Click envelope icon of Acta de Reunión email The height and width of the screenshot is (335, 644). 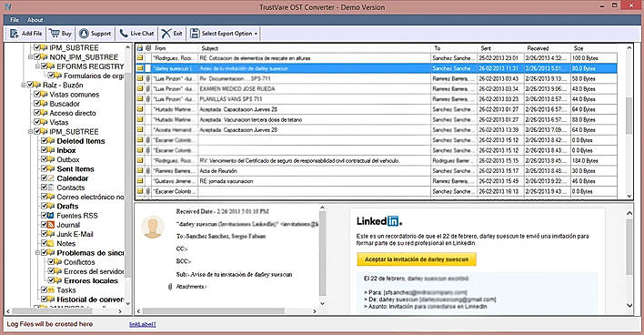point(140,170)
